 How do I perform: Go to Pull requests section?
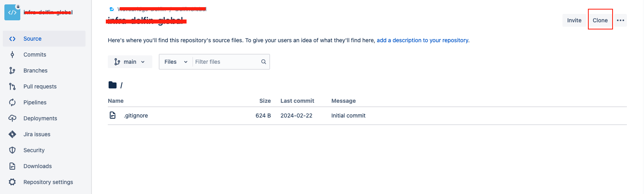[x=40, y=86]
